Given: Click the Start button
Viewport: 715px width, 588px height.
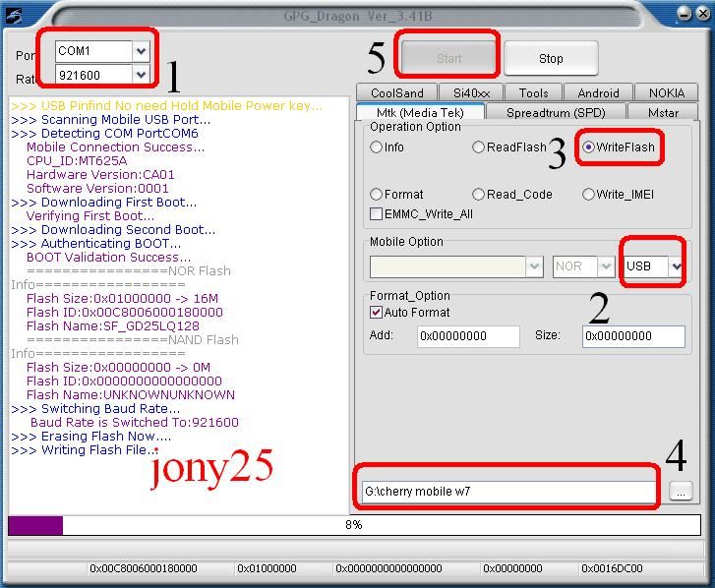Looking at the screenshot, I should click(x=448, y=58).
